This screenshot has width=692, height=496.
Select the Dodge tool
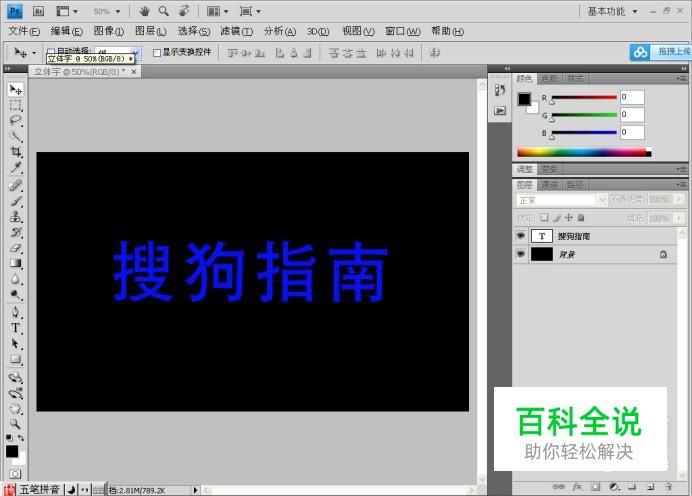click(15, 294)
